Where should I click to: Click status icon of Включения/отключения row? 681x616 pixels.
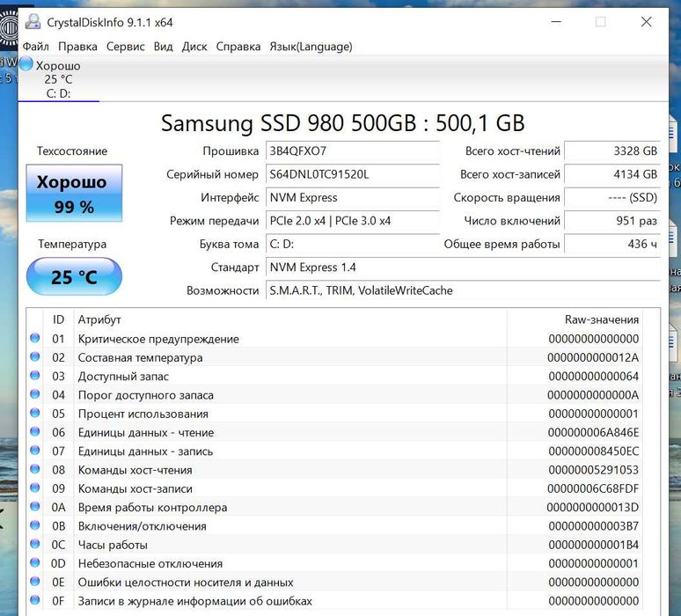[x=35, y=525]
